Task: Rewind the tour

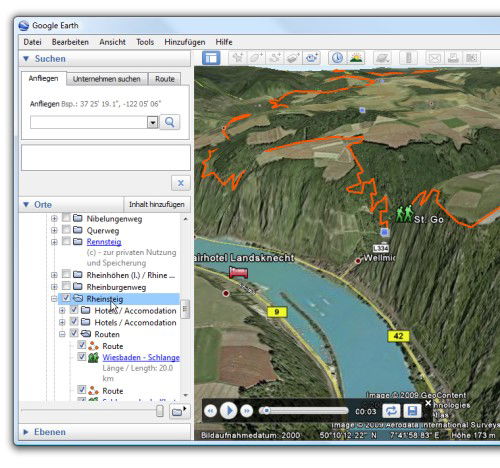Action: (x=210, y=411)
